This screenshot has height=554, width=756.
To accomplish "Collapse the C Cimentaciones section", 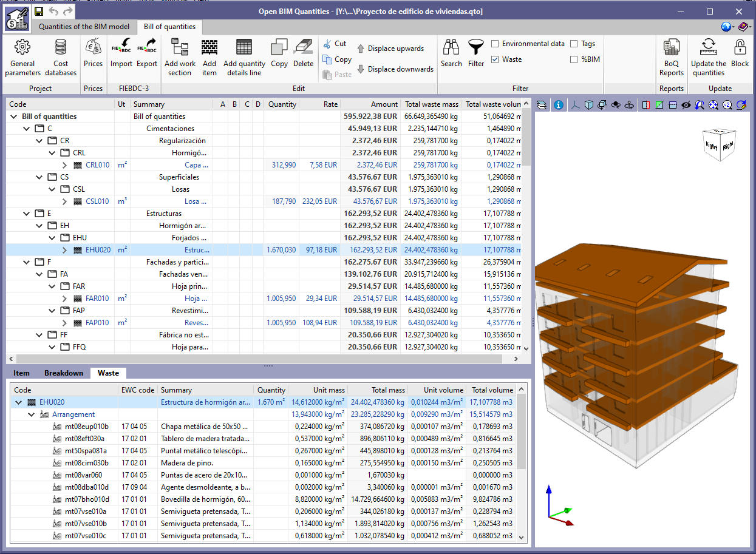I will [26, 129].
